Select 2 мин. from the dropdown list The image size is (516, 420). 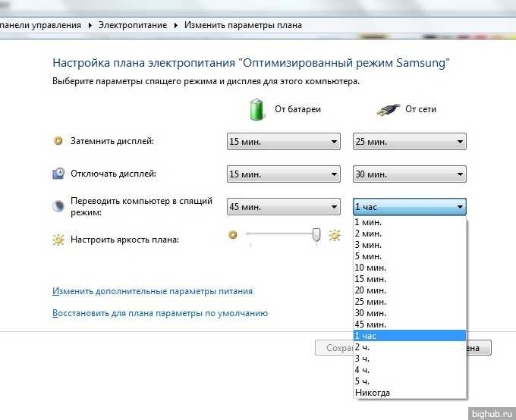point(410,234)
